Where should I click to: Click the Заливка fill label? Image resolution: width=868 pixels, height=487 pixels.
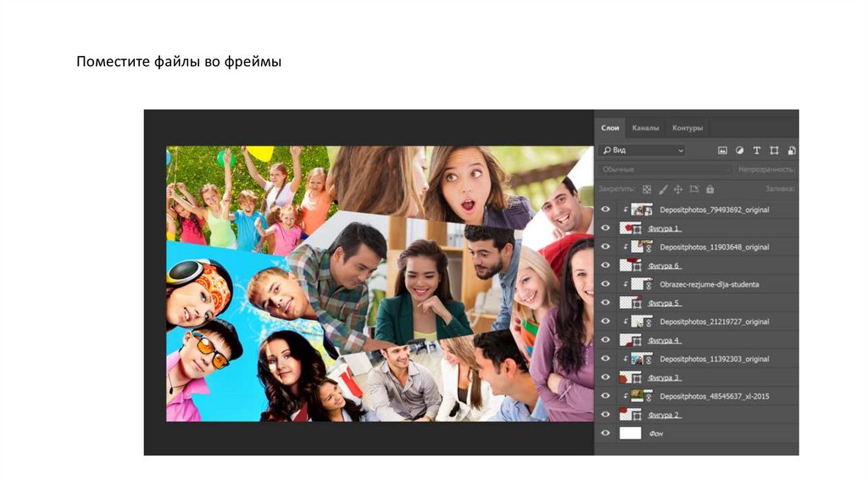[x=781, y=189]
